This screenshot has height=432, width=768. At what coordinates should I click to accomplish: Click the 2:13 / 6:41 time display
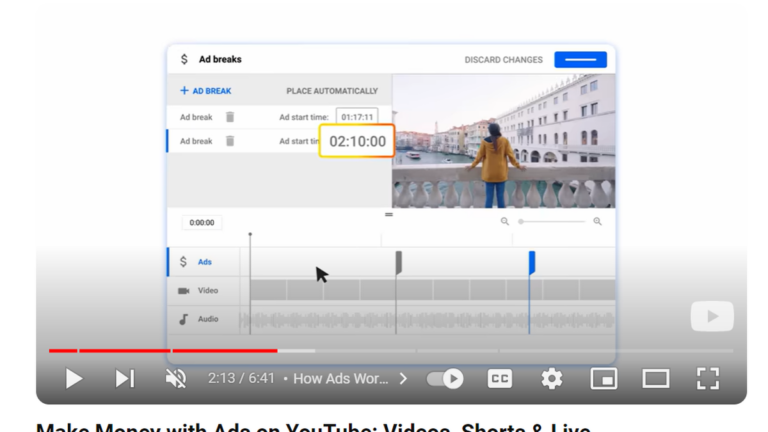(x=241, y=379)
